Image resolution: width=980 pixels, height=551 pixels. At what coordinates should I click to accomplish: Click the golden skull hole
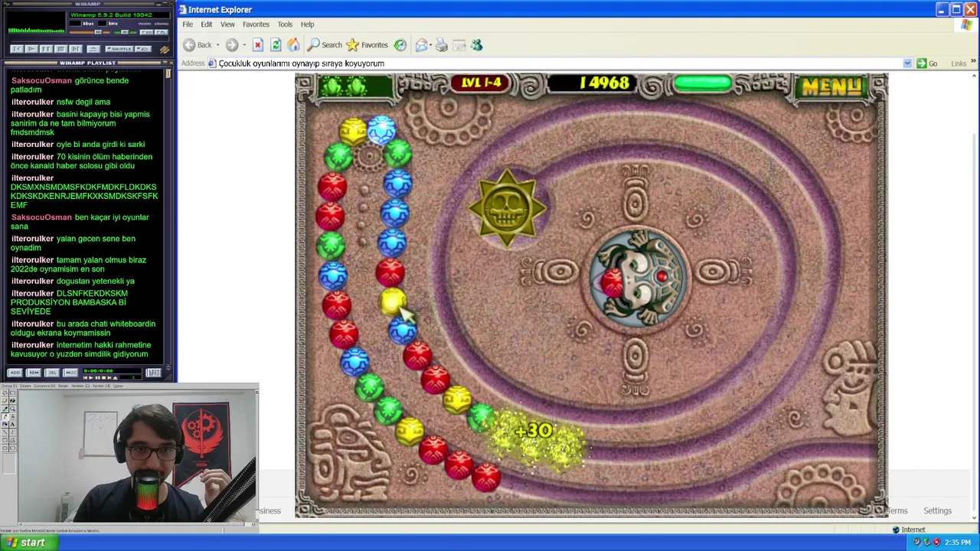tap(508, 208)
